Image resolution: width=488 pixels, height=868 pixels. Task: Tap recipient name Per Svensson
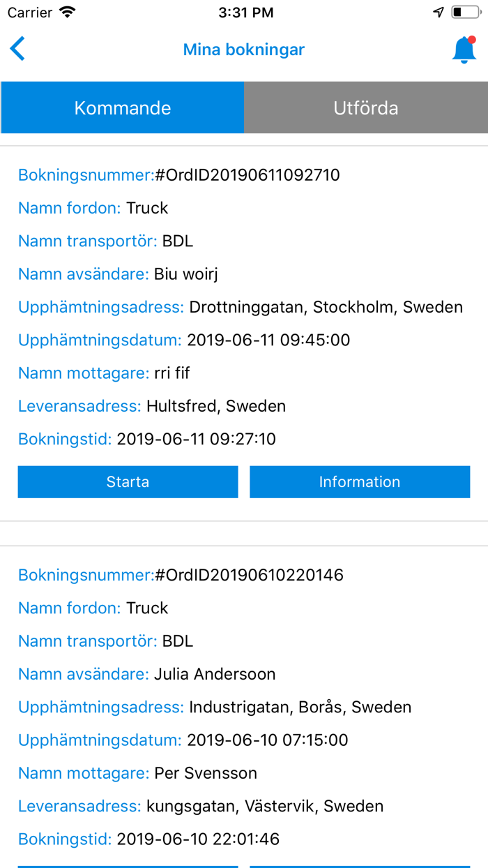(x=206, y=773)
